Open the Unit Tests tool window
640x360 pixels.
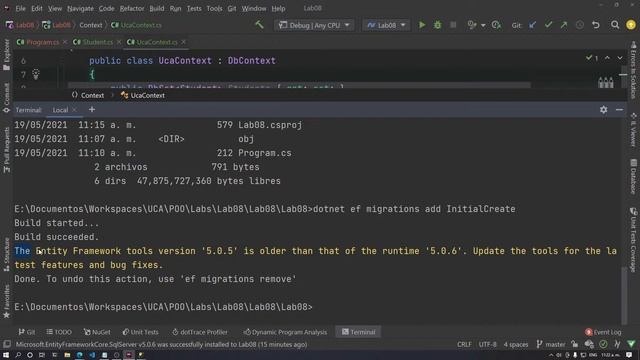pos(140,332)
